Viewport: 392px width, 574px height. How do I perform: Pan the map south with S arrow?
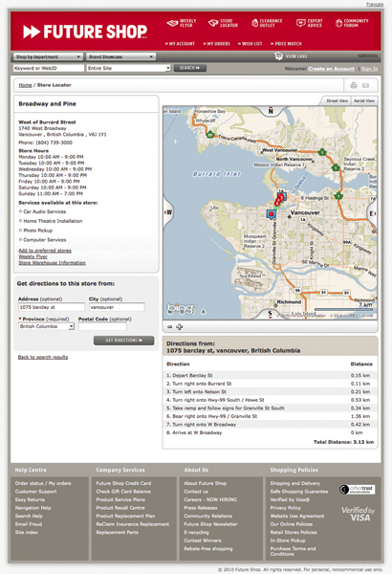click(x=271, y=314)
